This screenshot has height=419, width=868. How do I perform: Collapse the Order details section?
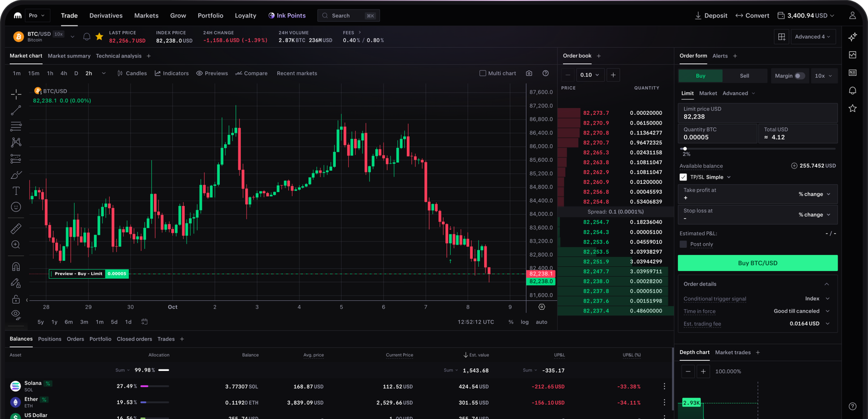827,284
